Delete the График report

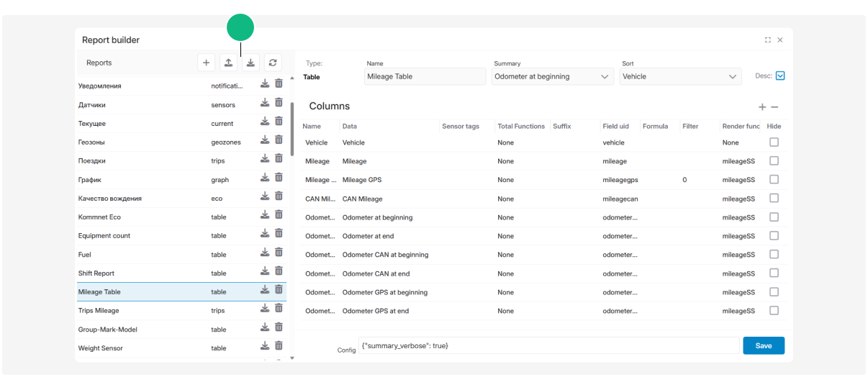[279, 177]
